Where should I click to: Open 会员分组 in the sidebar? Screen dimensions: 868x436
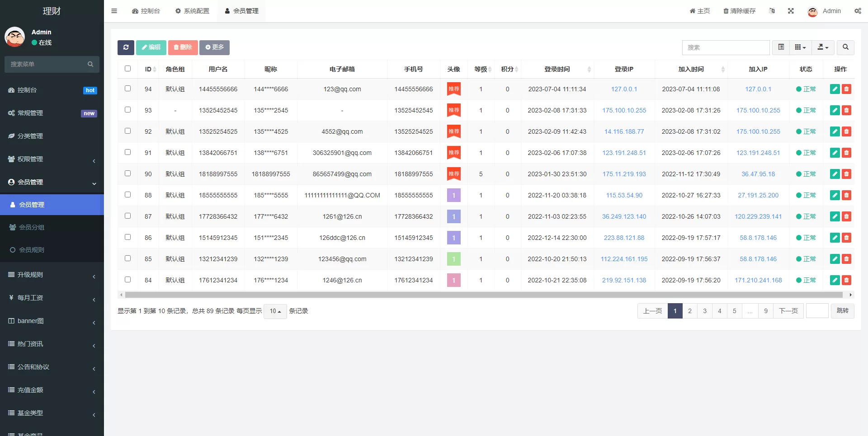click(x=32, y=227)
